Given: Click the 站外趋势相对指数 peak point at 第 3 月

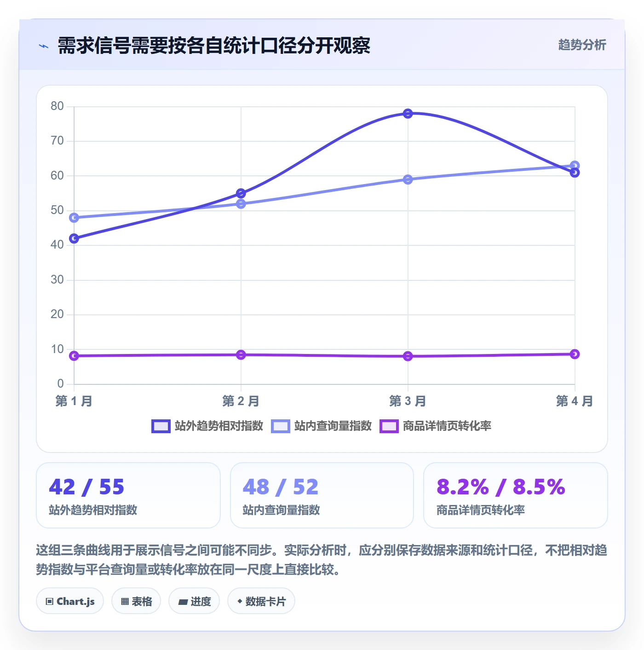Looking at the screenshot, I should pyautogui.click(x=408, y=114).
